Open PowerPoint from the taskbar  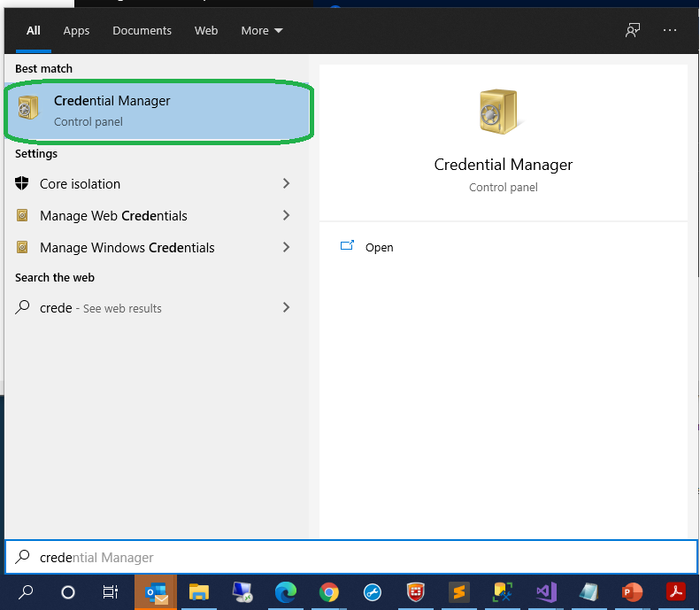(632, 592)
